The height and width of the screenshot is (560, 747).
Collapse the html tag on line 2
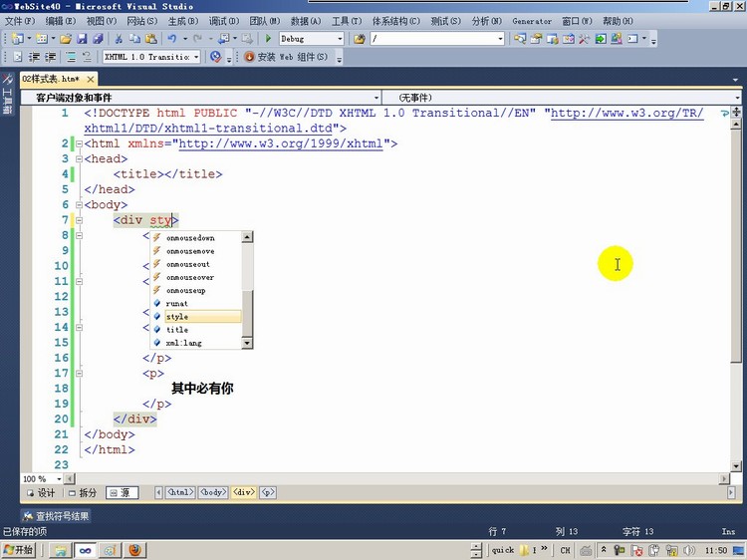point(79,143)
